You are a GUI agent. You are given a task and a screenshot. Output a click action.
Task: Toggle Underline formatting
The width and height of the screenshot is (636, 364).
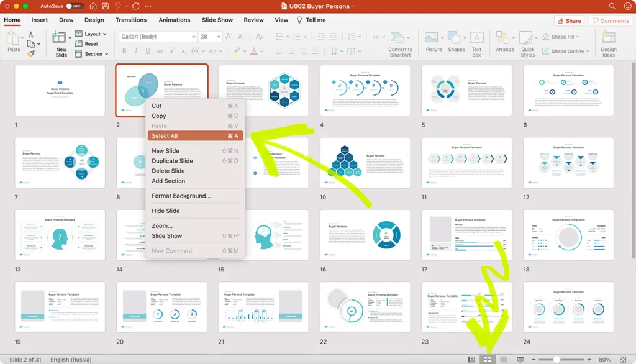[x=148, y=51]
